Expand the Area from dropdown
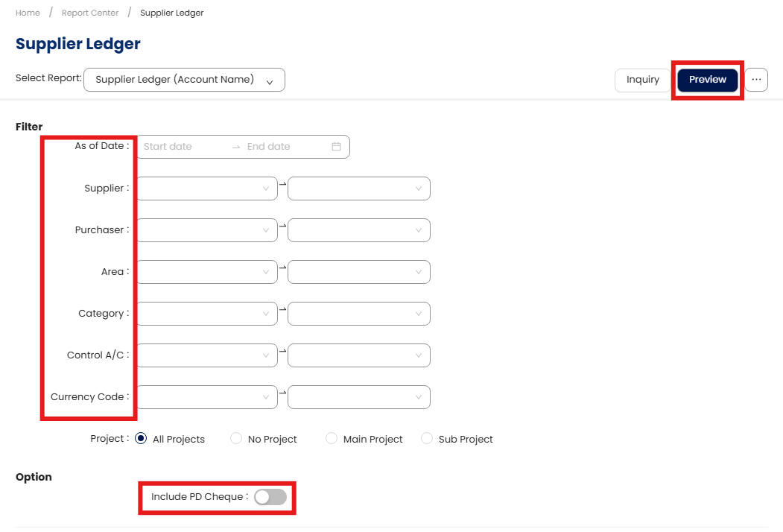The height and width of the screenshot is (532, 783). (206, 272)
